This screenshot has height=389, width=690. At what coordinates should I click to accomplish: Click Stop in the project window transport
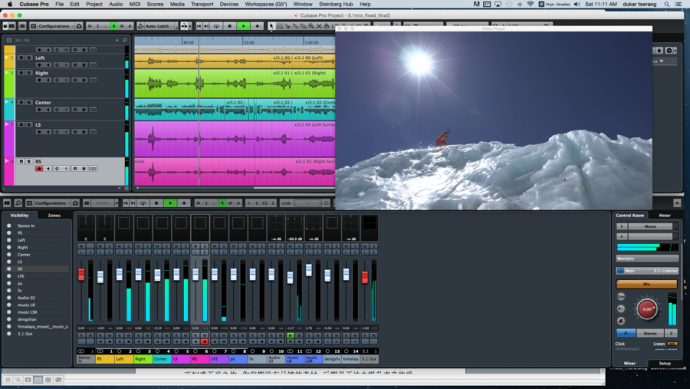pos(229,26)
